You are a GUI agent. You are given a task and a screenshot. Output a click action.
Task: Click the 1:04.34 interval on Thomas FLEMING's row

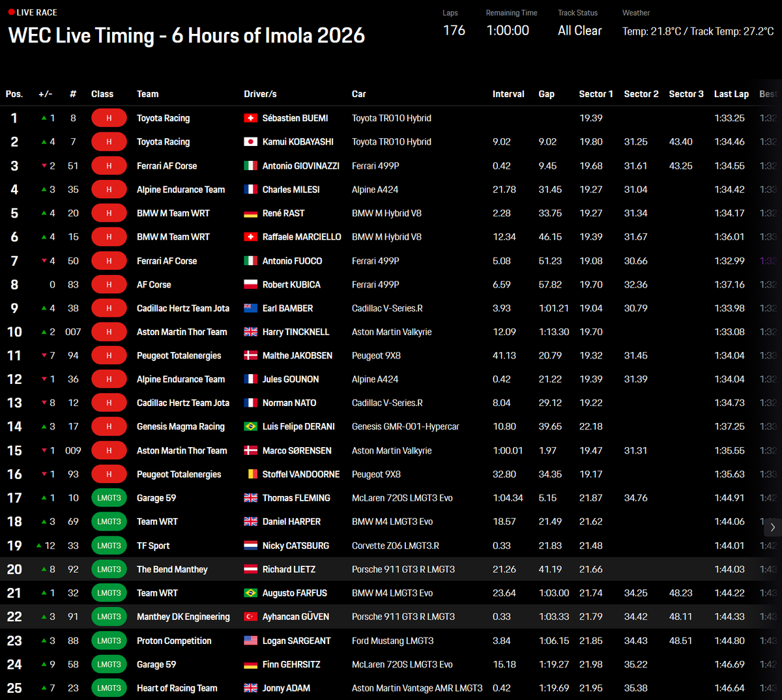click(x=508, y=498)
